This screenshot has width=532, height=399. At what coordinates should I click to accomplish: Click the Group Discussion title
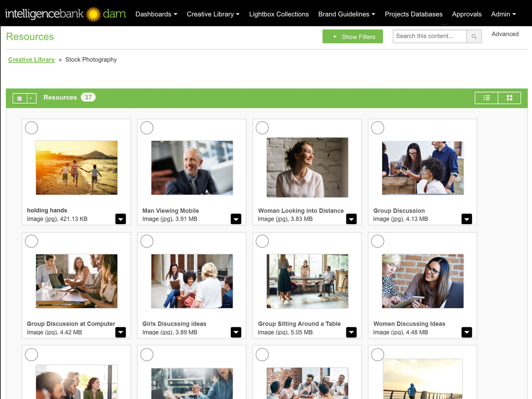pos(399,211)
